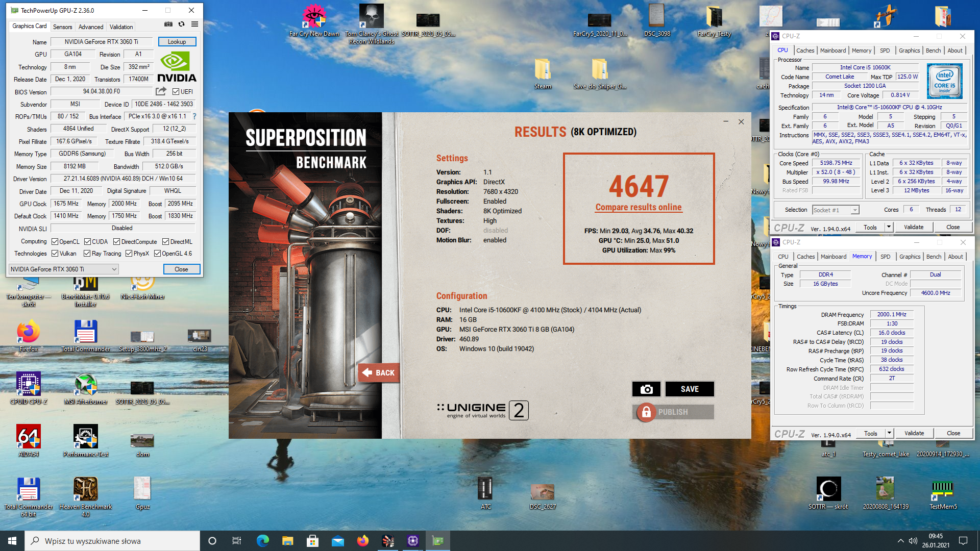The width and height of the screenshot is (980, 551).
Task: Switch to the Advanced tab in GPU-Z
Action: (x=91, y=27)
